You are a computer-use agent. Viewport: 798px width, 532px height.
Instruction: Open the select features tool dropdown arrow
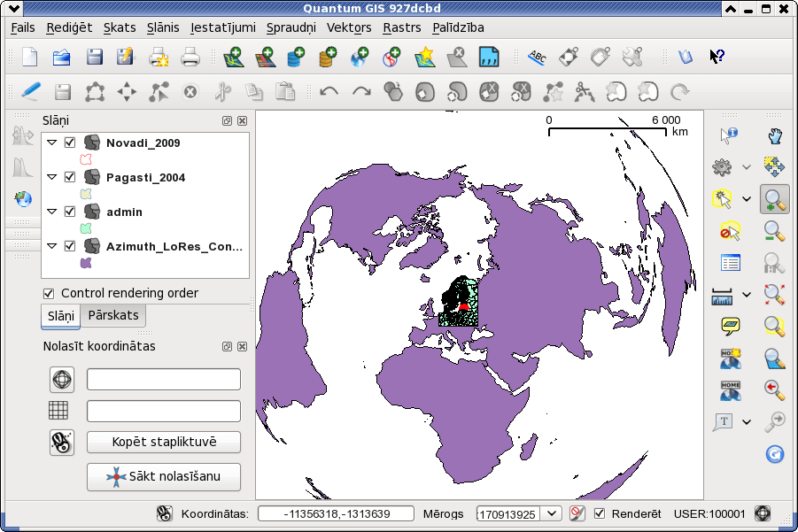746,199
